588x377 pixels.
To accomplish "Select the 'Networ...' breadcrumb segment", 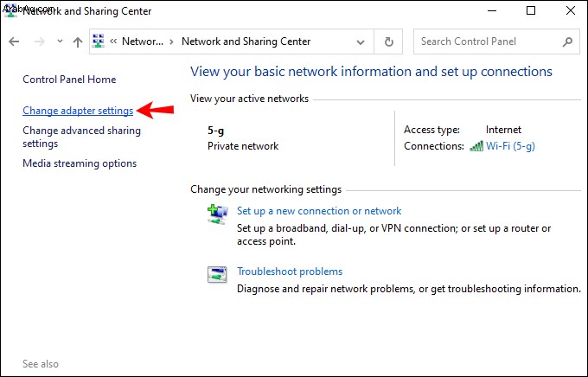I will click(143, 42).
